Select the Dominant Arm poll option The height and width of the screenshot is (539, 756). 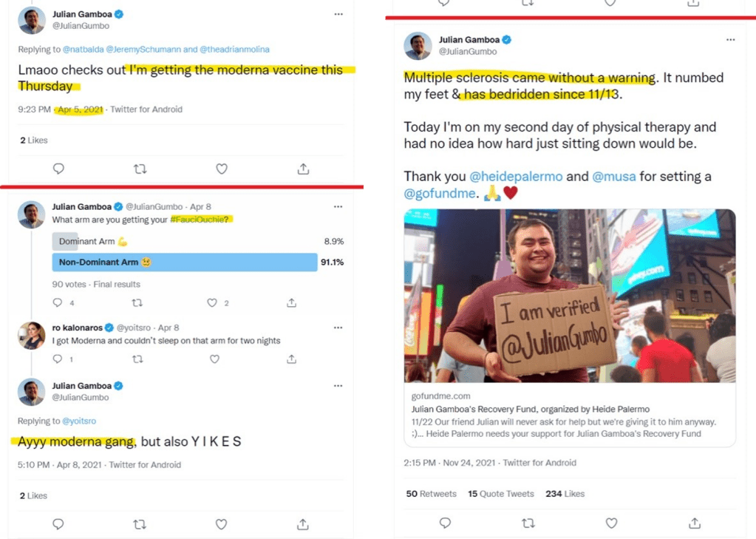pyautogui.click(x=184, y=241)
